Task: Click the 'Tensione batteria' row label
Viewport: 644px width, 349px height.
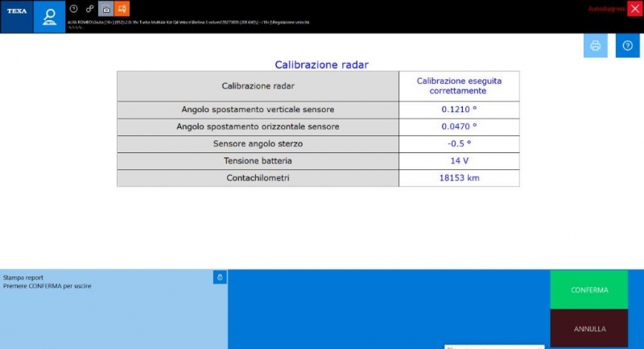Action: pyautogui.click(x=258, y=160)
